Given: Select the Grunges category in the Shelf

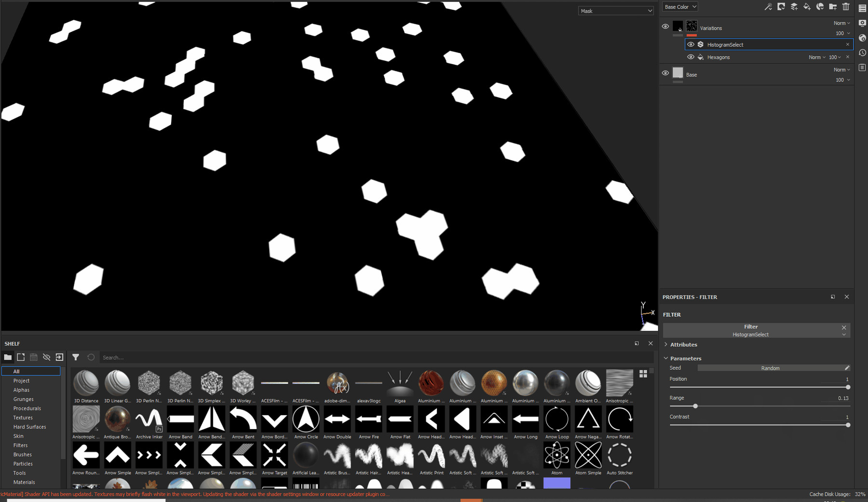Looking at the screenshot, I should tap(23, 399).
